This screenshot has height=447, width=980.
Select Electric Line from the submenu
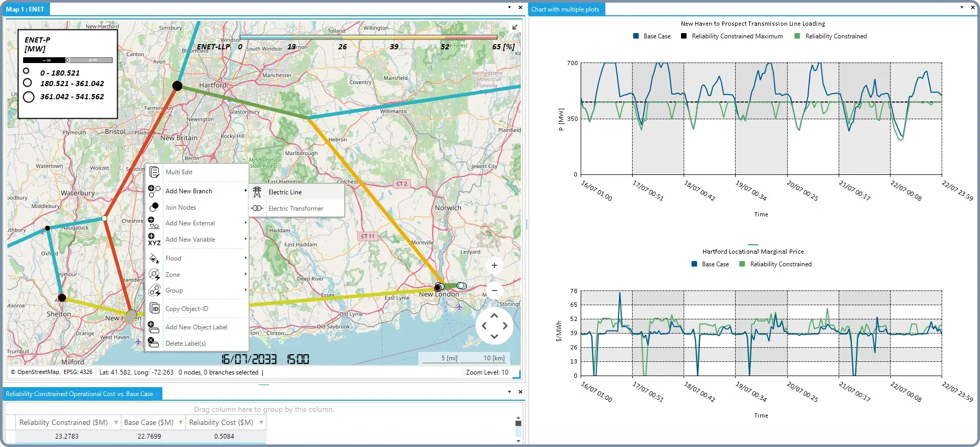[285, 192]
